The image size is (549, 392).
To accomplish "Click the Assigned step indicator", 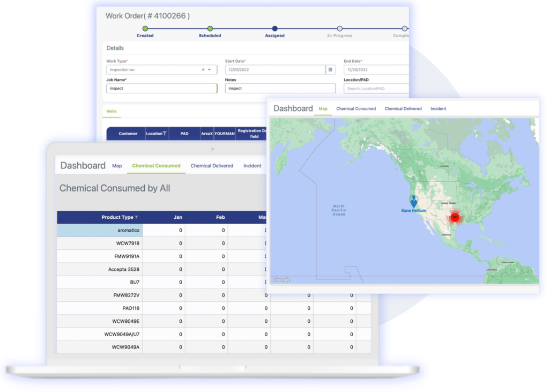I will 275,29.
